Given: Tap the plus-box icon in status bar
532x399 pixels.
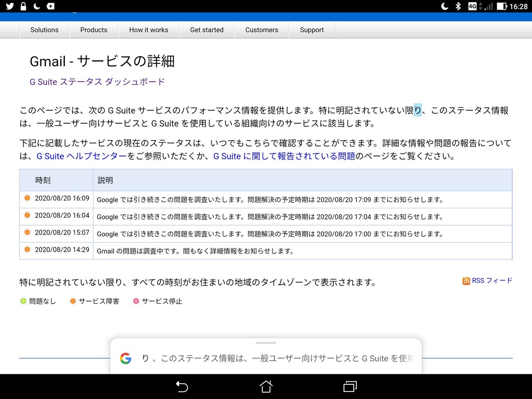Looking at the screenshot, I should pyautogui.click(x=51, y=6).
